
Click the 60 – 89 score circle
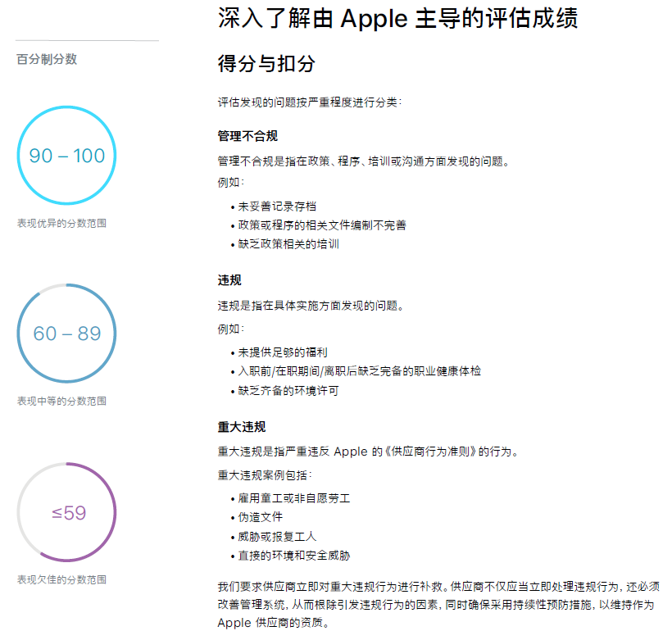tap(66, 334)
